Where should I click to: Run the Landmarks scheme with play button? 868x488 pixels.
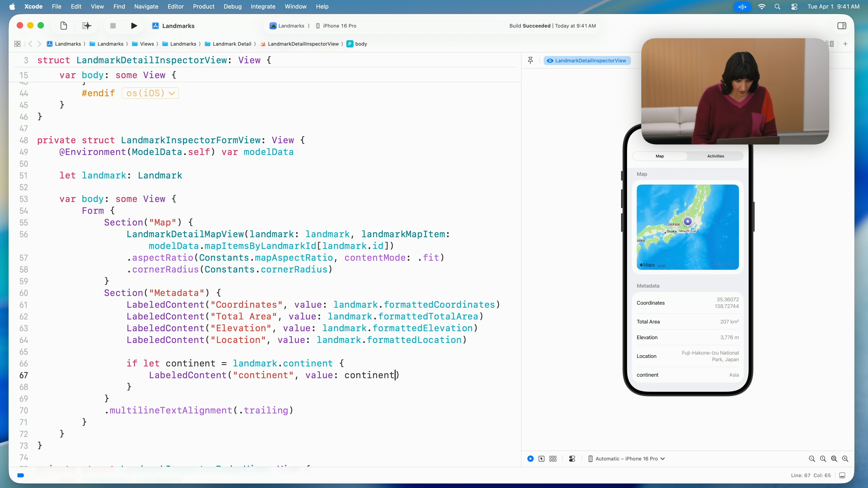(x=134, y=26)
